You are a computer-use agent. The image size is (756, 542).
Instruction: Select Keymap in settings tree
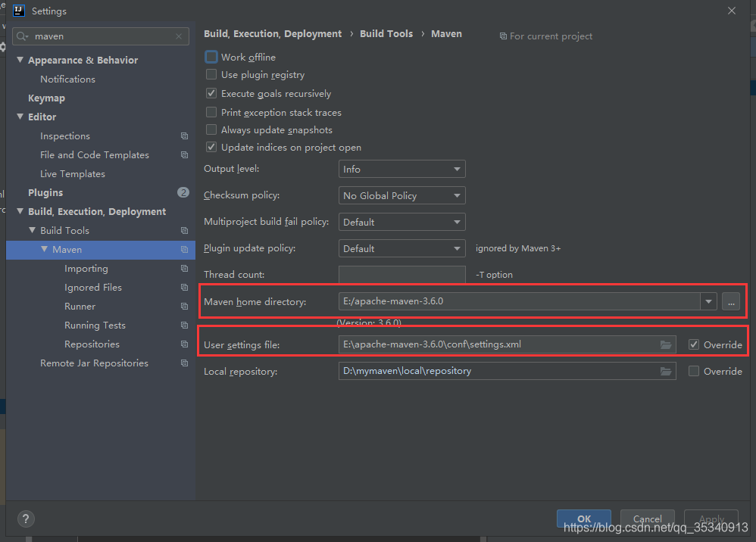coord(46,98)
